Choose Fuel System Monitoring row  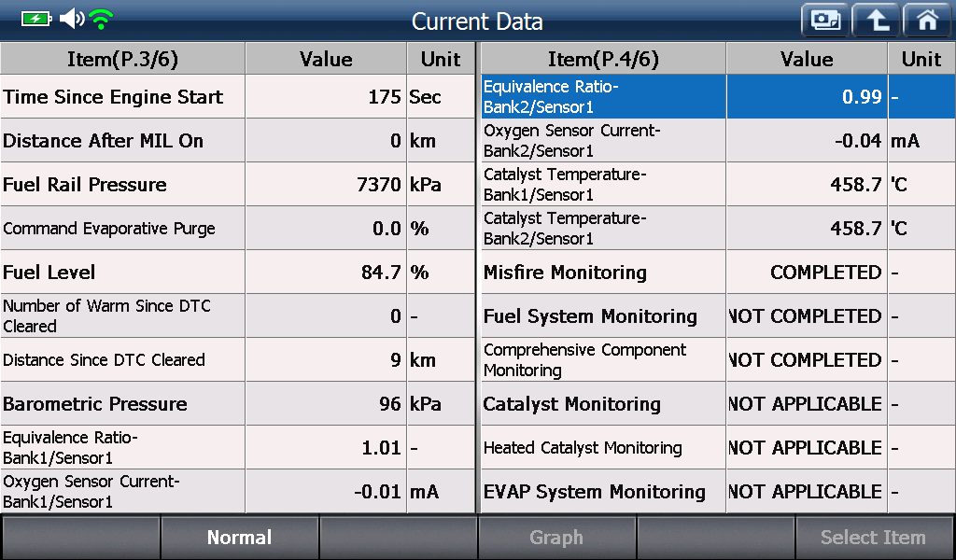click(x=718, y=315)
